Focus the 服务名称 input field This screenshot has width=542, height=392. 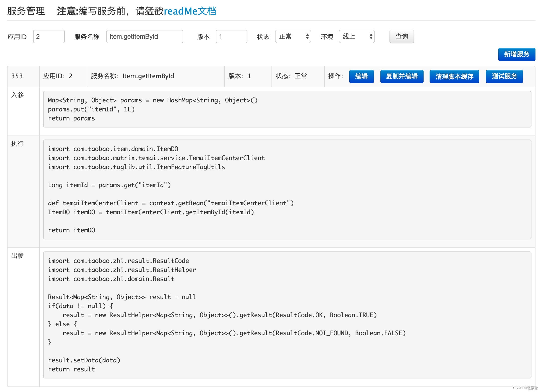145,37
